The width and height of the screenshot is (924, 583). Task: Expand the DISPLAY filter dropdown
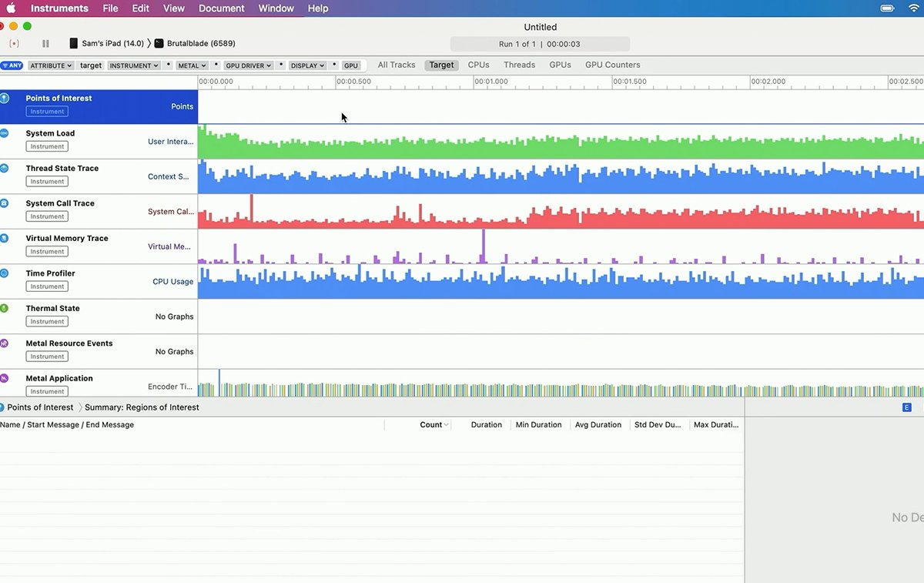307,65
